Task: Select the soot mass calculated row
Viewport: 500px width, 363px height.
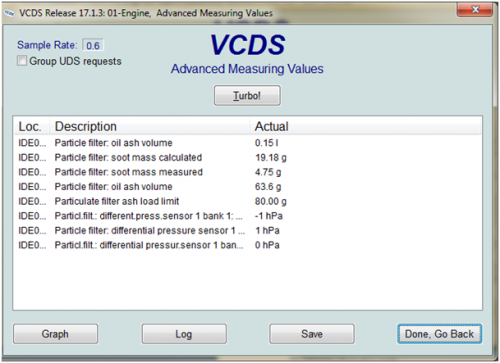Action: (248, 157)
